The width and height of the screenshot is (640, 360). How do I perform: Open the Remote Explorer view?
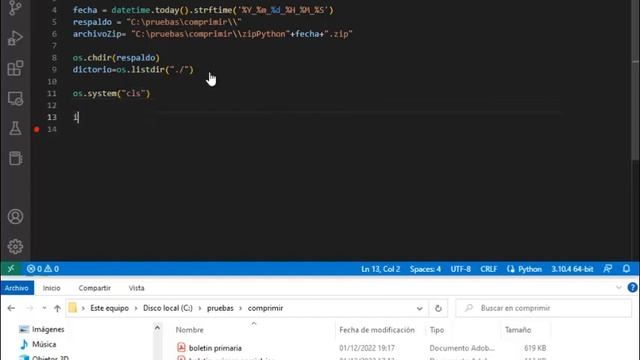click(15, 98)
